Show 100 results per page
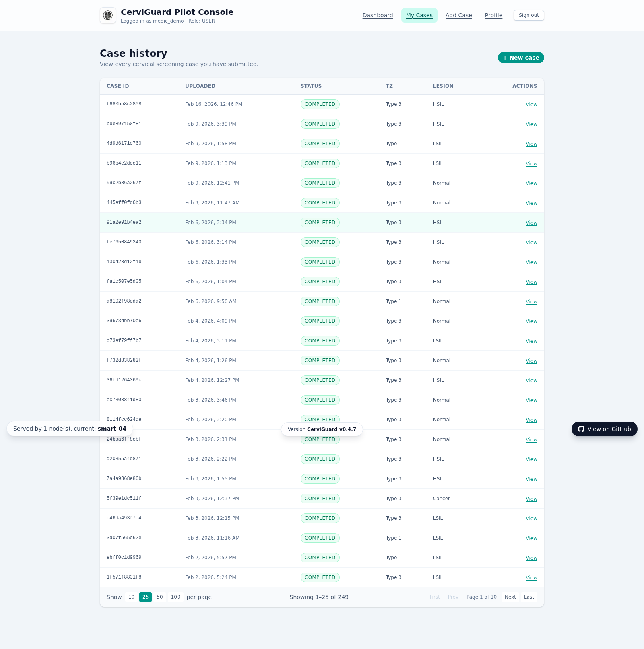This screenshot has height=649, width=644. tap(175, 597)
